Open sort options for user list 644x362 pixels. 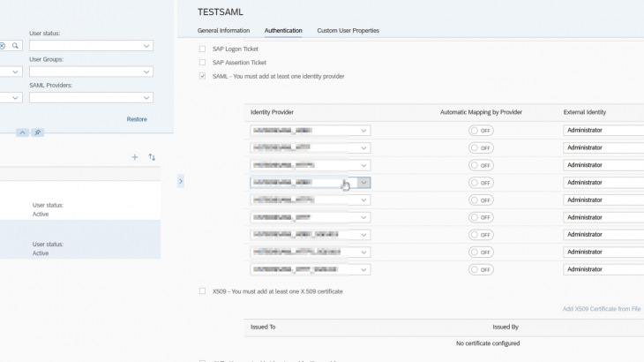[152, 157]
